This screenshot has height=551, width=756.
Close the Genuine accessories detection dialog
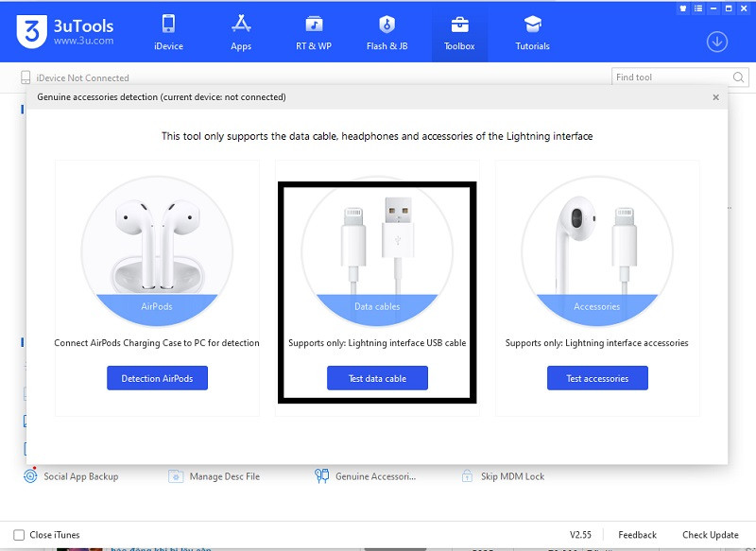click(715, 97)
